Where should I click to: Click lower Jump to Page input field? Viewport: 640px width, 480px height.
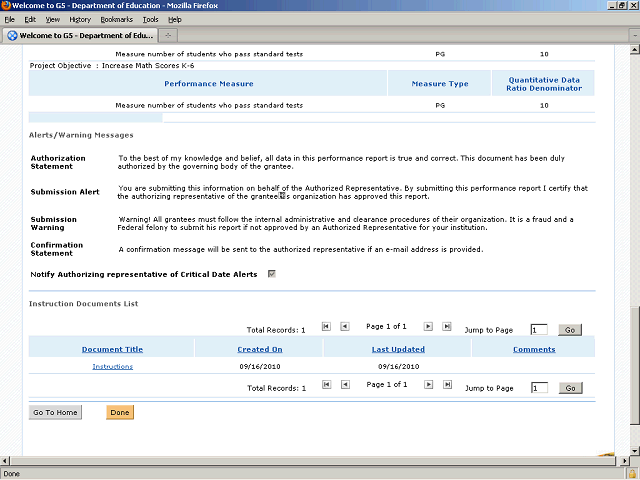coord(539,388)
